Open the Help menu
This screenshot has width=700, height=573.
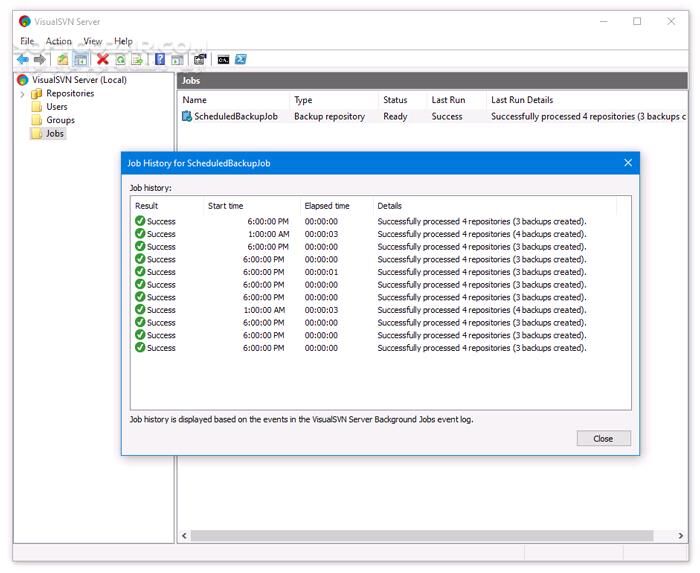[x=123, y=41]
